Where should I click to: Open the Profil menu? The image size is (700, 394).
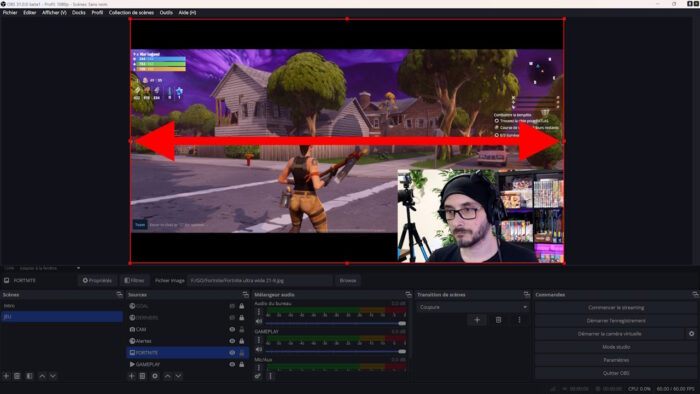(97, 12)
